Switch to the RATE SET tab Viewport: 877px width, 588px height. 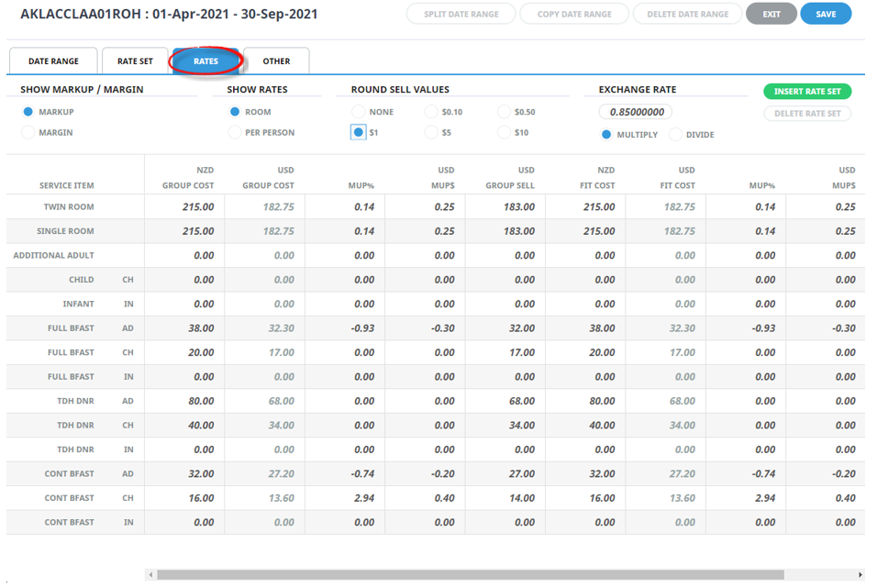click(x=135, y=61)
